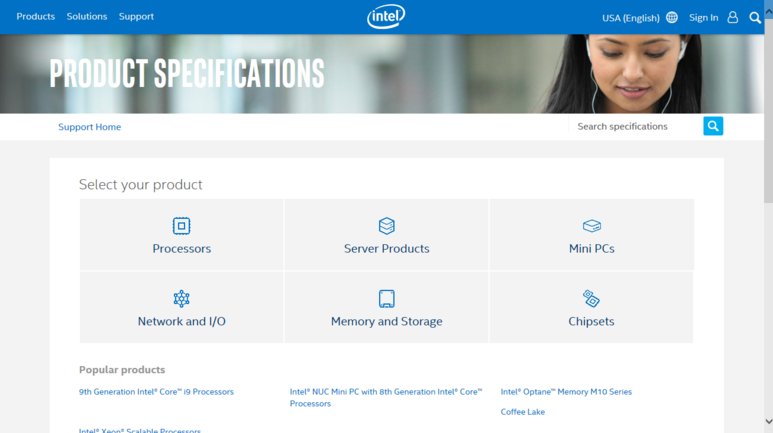Screen dimensions: 773x433
Task: Open the globe language selector icon
Action: coord(672,17)
